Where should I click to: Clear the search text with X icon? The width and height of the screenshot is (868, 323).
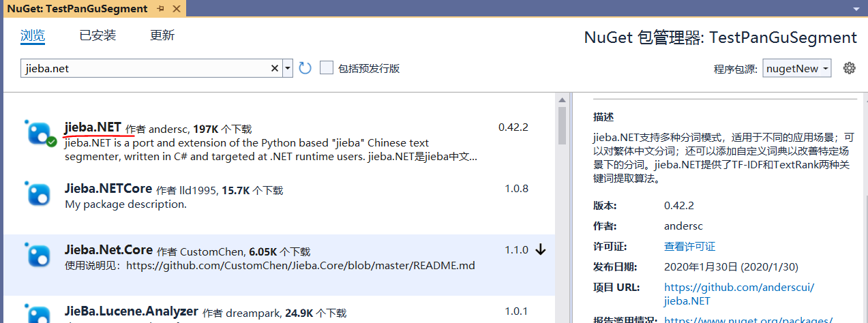click(275, 68)
